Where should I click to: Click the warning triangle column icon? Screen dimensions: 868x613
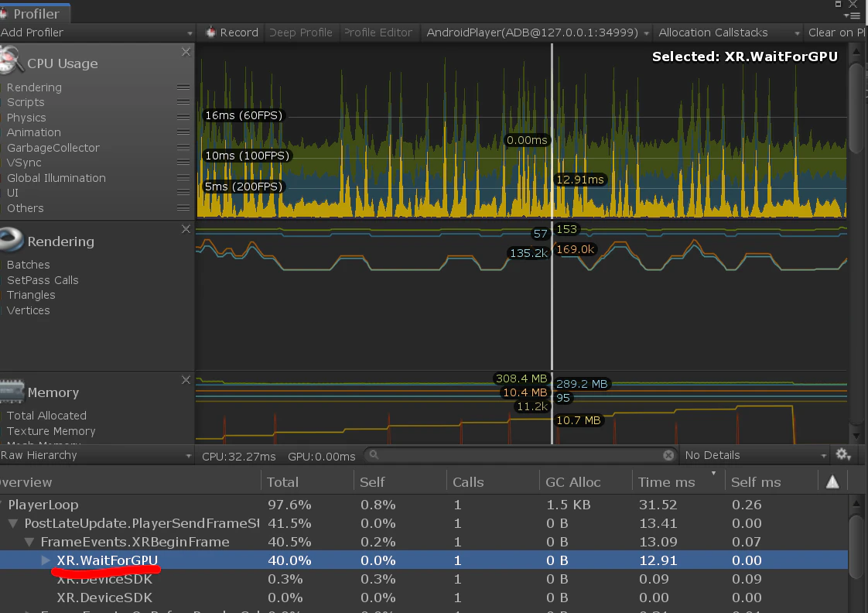pyautogui.click(x=832, y=481)
